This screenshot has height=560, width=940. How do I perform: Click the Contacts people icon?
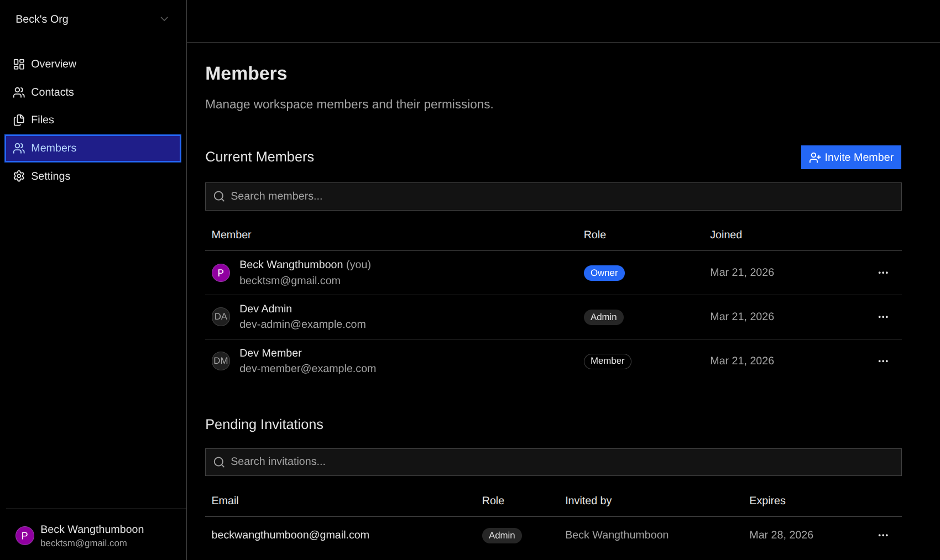coord(19,92)
